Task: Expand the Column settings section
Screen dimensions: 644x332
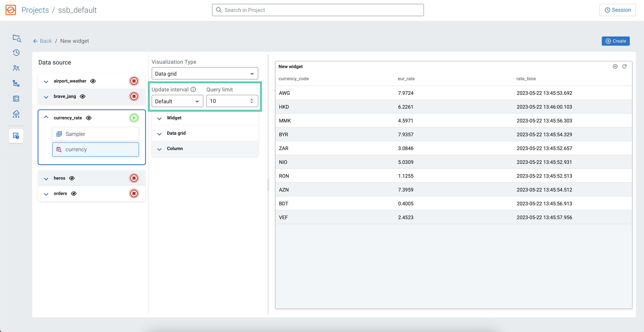Action: tap(175, 149)
